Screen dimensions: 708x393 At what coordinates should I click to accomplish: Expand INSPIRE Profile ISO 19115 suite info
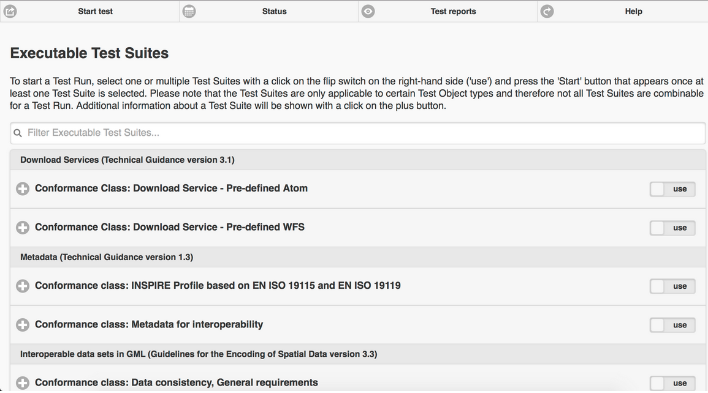tap(23, 286)
